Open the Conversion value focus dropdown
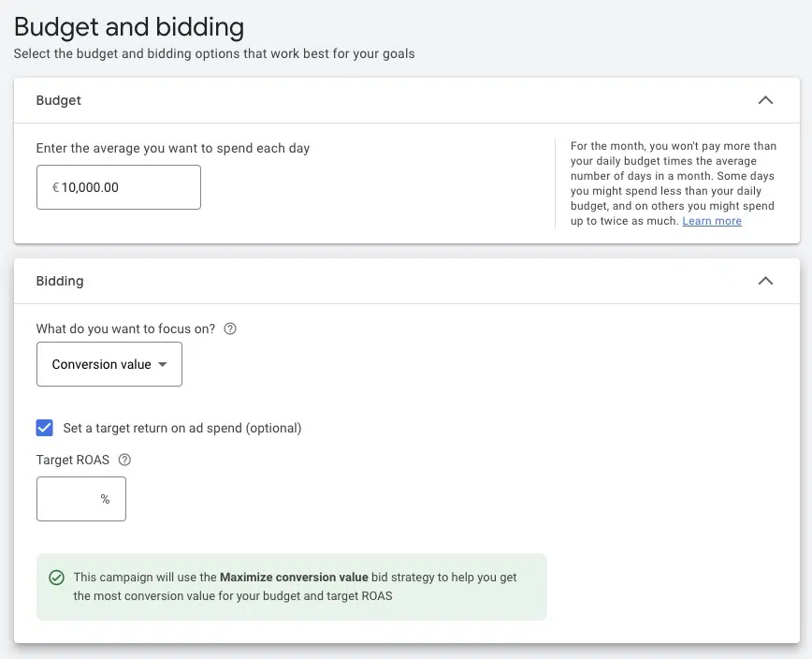Image resolution: width=812 pixels, height=659 pixels. (x=109, y=364)
